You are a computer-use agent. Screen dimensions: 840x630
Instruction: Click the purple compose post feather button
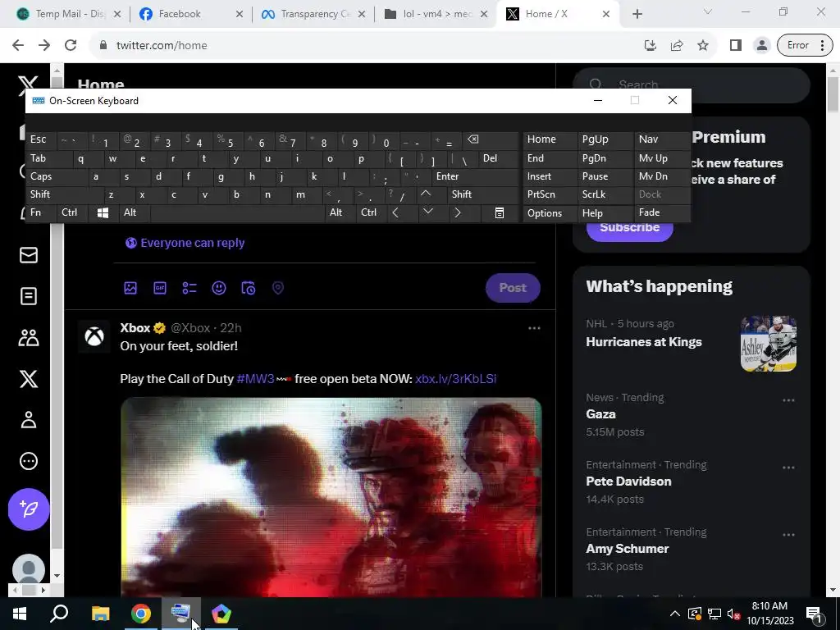pyautogui.click(x=29, y=509)
